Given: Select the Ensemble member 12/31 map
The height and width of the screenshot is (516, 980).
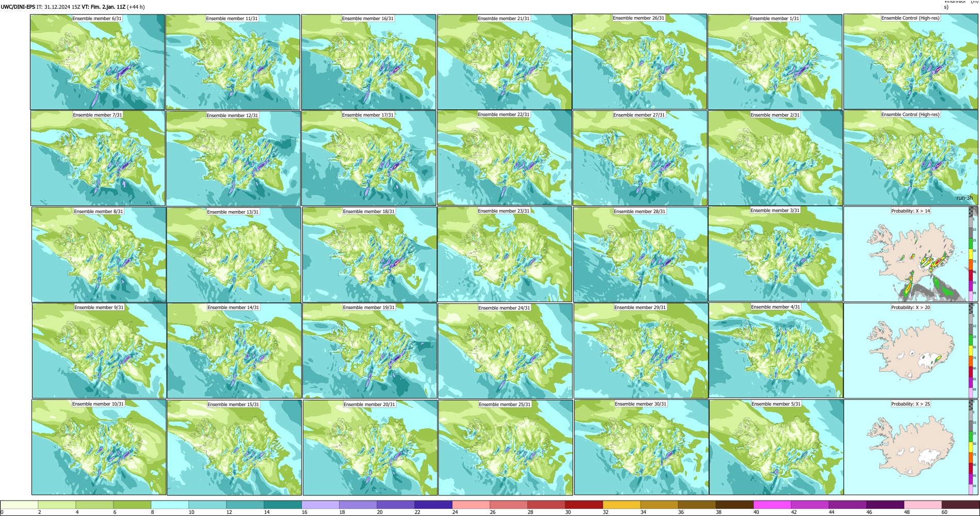Looking at the screenshot, I should pos(233,158).
